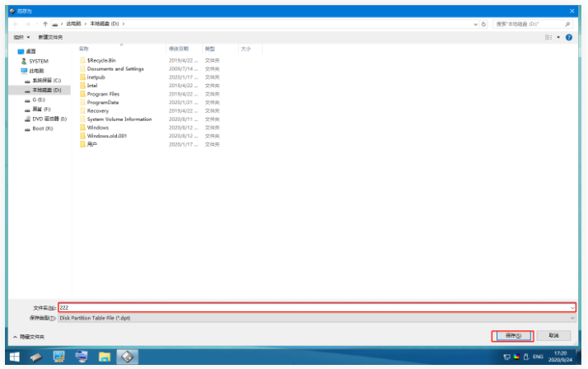Screen dimensions: 588x369
Task: Click the Up one level arrow
Action: coord(45,25)
